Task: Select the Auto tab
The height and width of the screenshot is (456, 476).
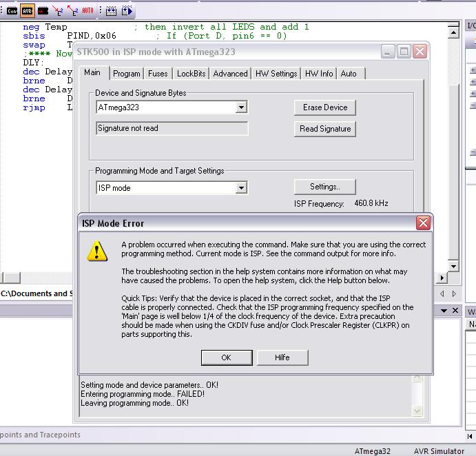Action: click(348, 74)
